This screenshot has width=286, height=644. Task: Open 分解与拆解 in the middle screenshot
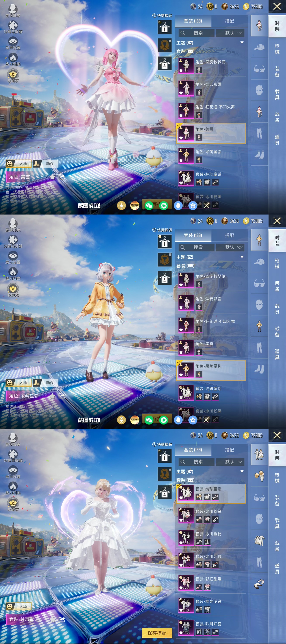pos(13,242)
